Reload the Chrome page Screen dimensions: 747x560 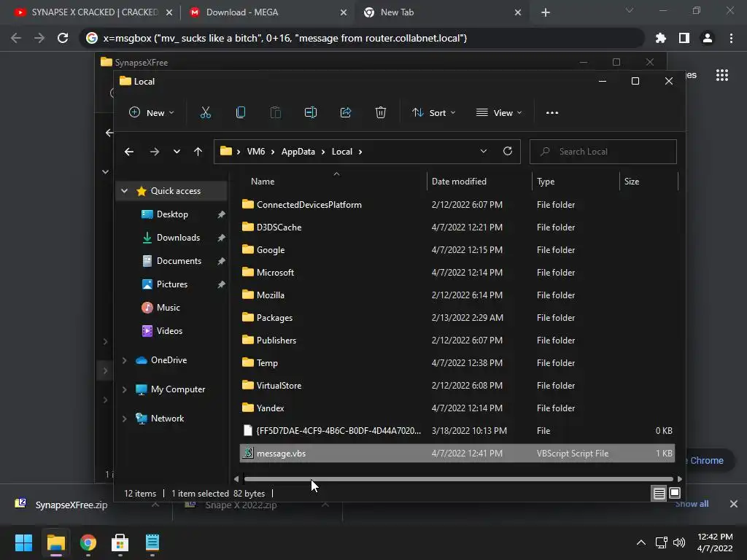[63, 38]
